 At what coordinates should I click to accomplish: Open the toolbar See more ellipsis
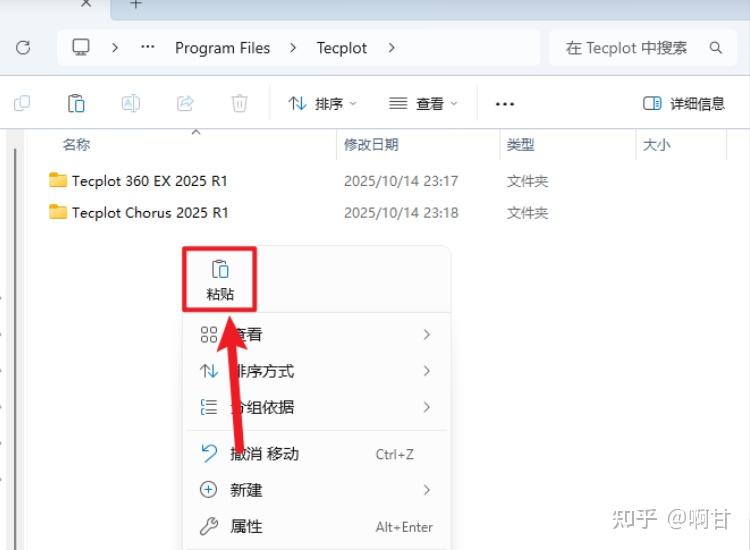point(505,104)
